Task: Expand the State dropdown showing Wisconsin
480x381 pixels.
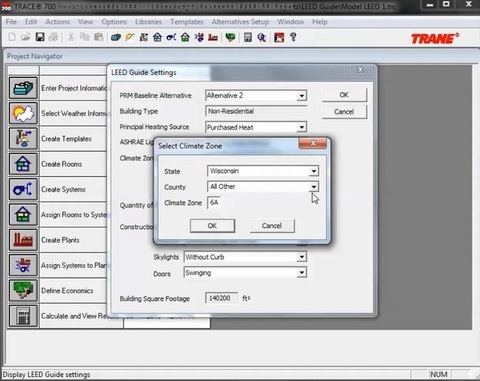Action: click(x=313, y=171)
